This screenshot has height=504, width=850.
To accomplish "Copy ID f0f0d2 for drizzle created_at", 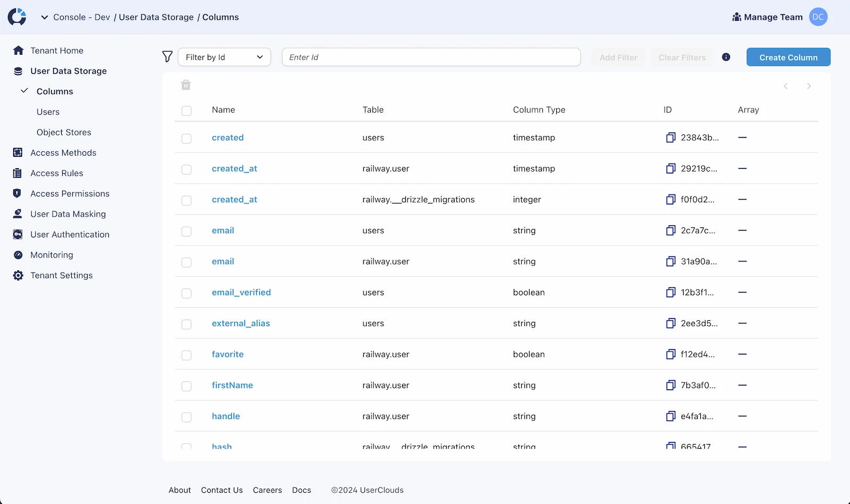I will pyautogui.click(x=671, y=200).
